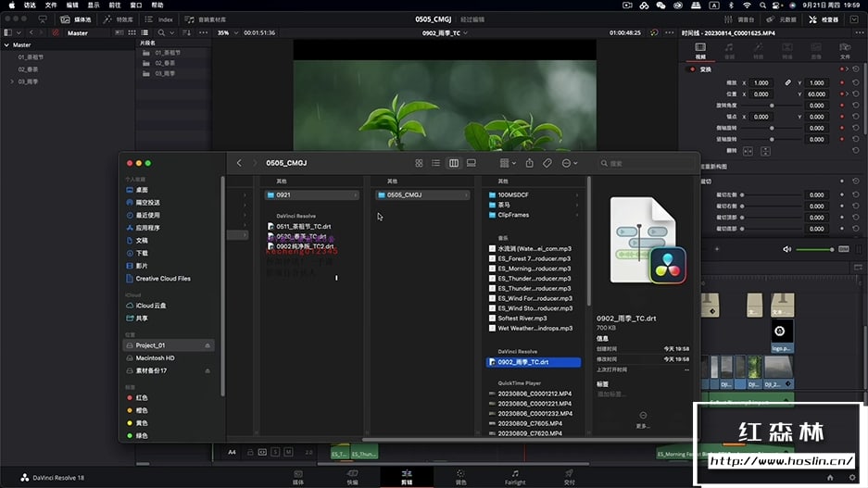Switch Finder to icon grid view
This screenshot has height=488, width=868.
pyautogui.click(x=419, y=163)
